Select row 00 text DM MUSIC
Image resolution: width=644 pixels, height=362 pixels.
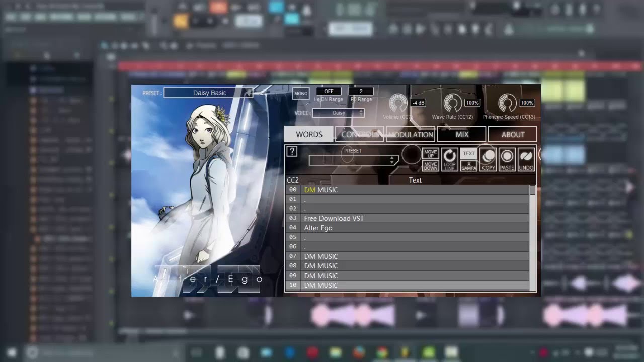coord(321,190)
